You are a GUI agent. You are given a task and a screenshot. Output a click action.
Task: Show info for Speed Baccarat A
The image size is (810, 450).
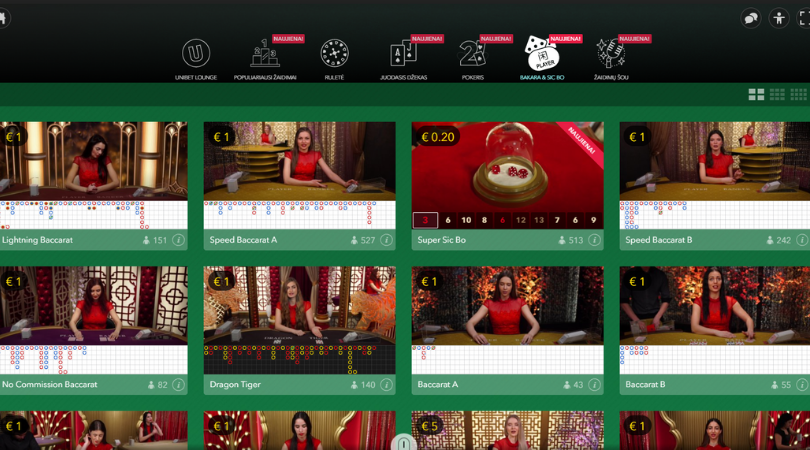(386, 240)
